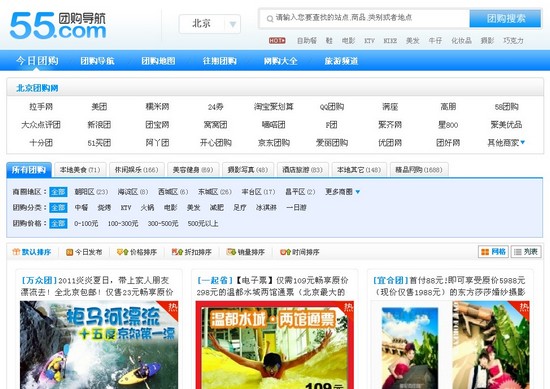The height and width of the screenshot is (389, 550).
Task: Expand 其他商家 merchants list
Action: click(x=506, y=143)
